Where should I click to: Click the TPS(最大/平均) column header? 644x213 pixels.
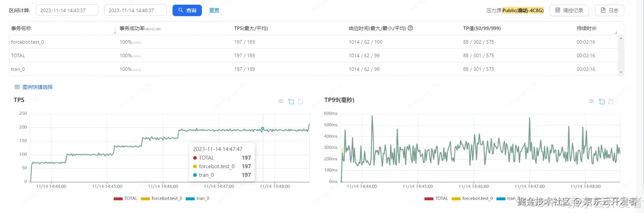click(251, 28)
